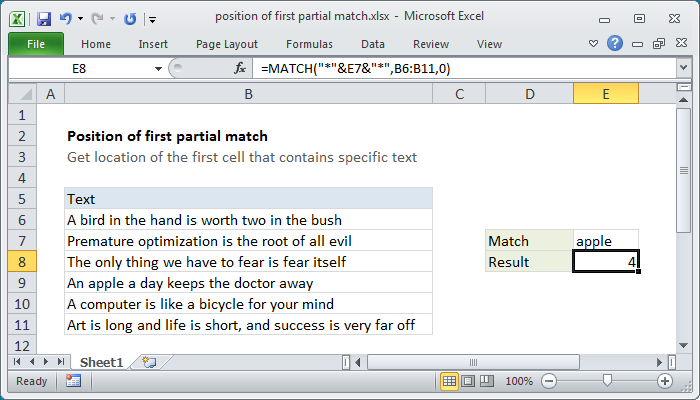The width and height of the screenshot is (700, 400).
Task: Open the Page Layout tab
Action: tap(227, 44)
